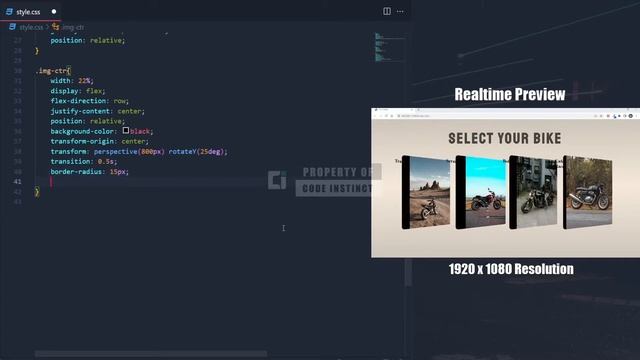Click the minimap code overview

(x=389, y=47)
